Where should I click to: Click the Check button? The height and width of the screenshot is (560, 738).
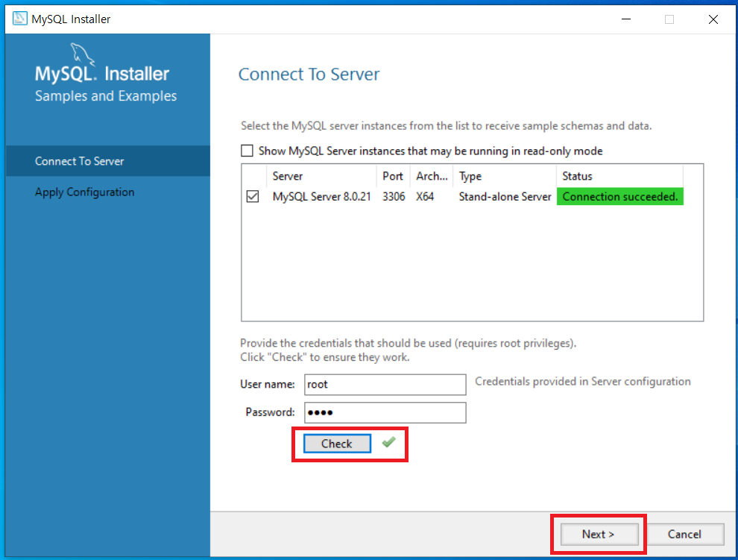click(337, 444)
